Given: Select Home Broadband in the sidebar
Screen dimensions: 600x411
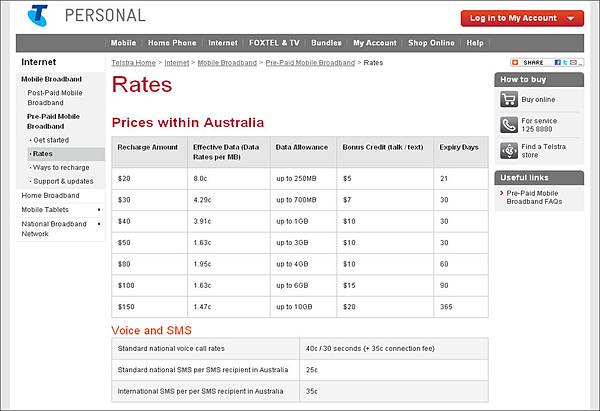Looking at the screenshot, I should pos(51,196).
